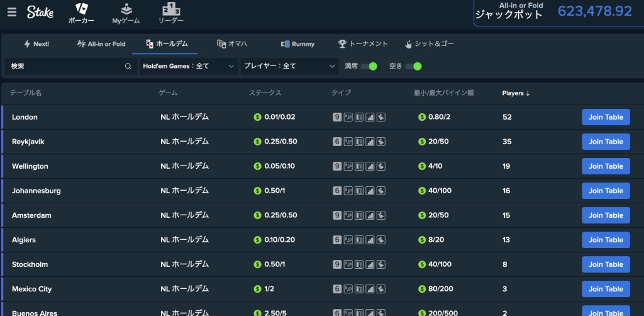Select the London table name
Screen dimensions: 644x316
tap(25, 117)
